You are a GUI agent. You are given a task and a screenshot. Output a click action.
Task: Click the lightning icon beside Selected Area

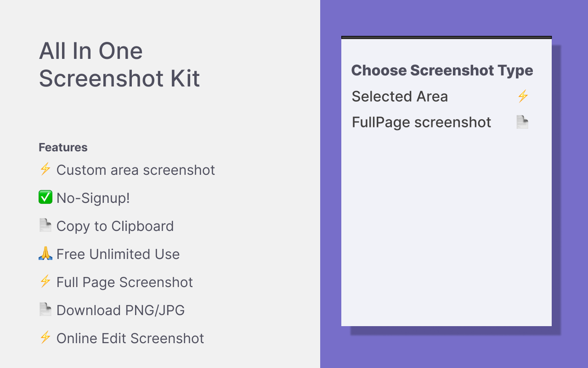pos(523,96)
